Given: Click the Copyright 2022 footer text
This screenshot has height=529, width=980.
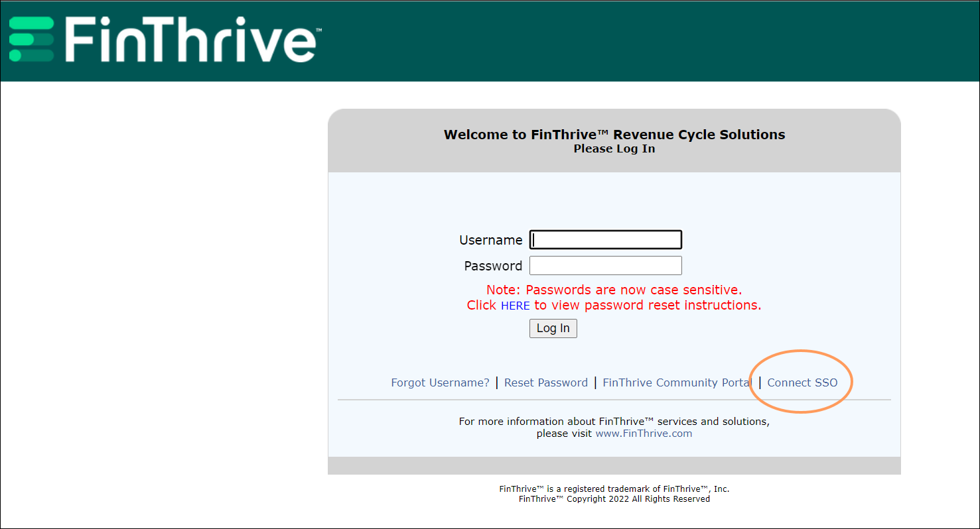Looking at the screenshot, I should [614, 499].
